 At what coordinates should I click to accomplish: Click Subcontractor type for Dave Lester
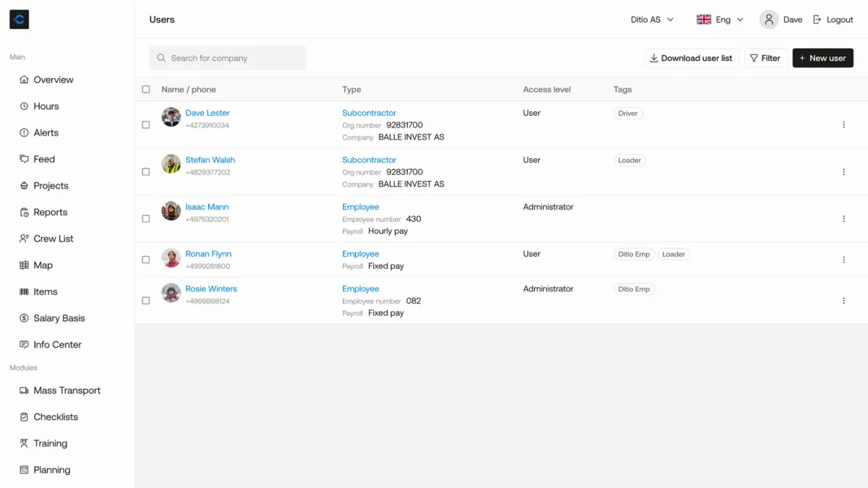point(369,113)
